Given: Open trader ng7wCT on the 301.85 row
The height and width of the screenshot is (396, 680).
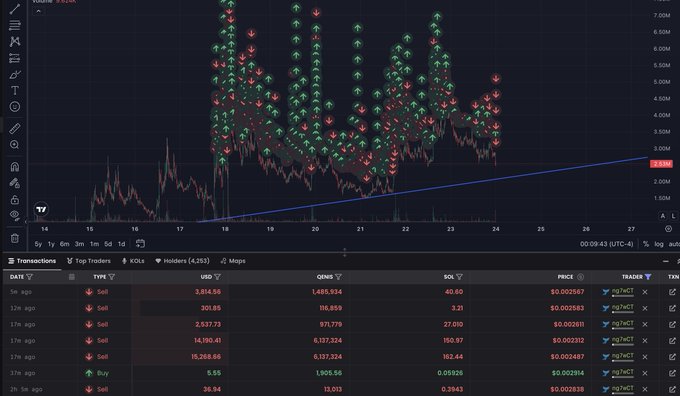Looking at the screenshot, I should pyautogui.click(x=622, y=308).
